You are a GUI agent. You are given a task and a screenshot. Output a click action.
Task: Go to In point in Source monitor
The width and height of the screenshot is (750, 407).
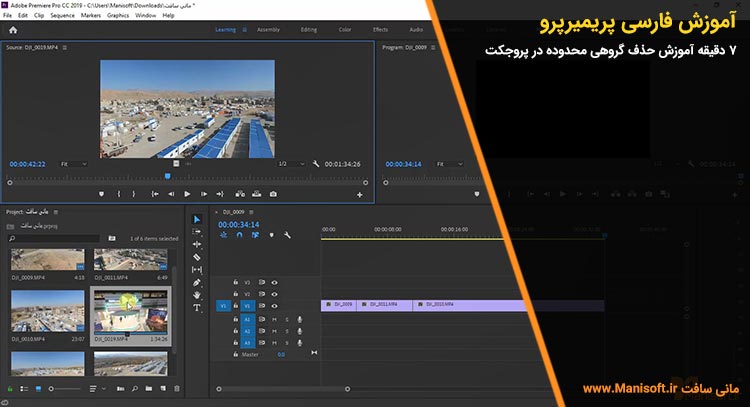tap(155, 194)
